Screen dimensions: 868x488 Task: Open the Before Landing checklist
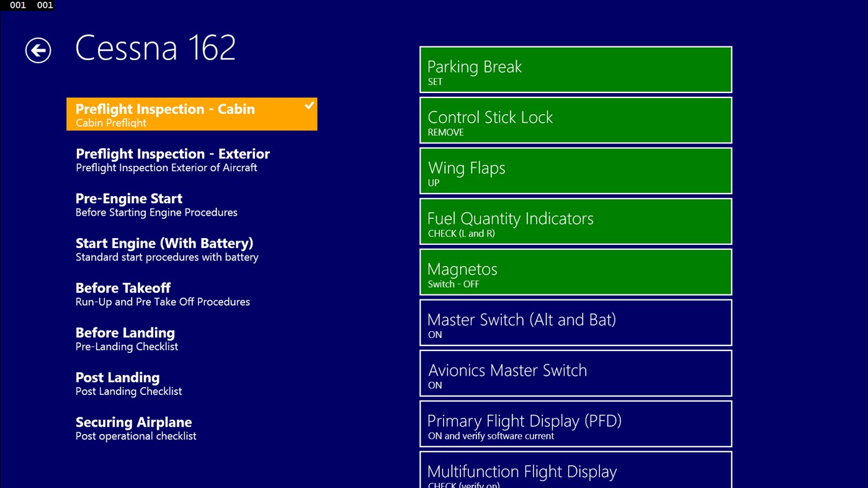pyautogui.click(x=127, y=338)
